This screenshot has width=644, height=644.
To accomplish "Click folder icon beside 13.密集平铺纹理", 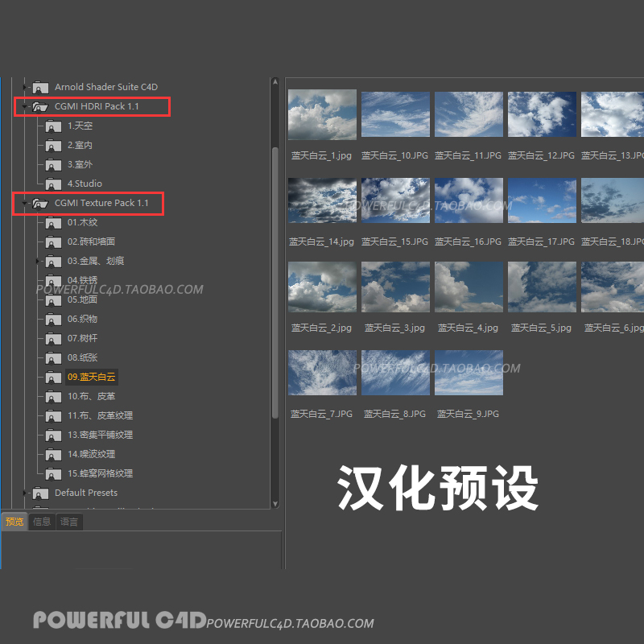I will pyautogui.click(x=53, y=435).
